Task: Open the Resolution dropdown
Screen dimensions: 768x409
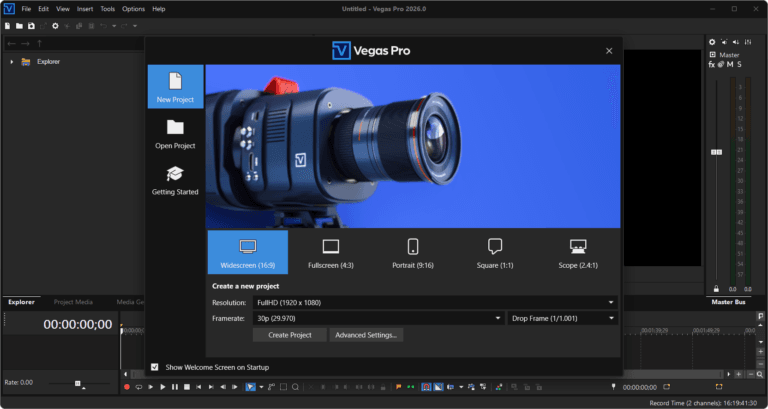Action: (x=435, y=303)
